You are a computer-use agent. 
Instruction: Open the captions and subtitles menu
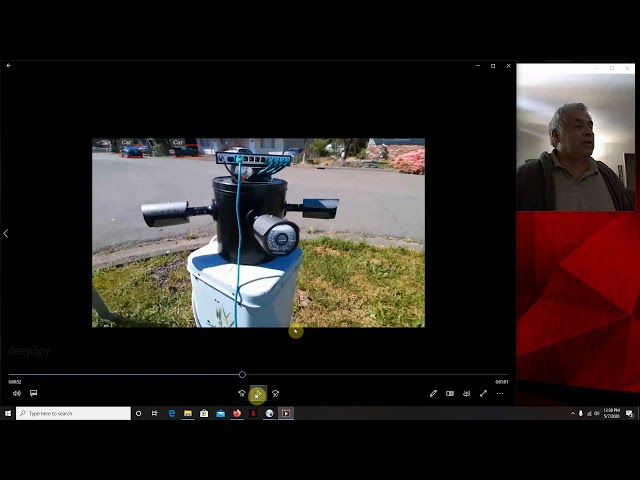point(33,393)
